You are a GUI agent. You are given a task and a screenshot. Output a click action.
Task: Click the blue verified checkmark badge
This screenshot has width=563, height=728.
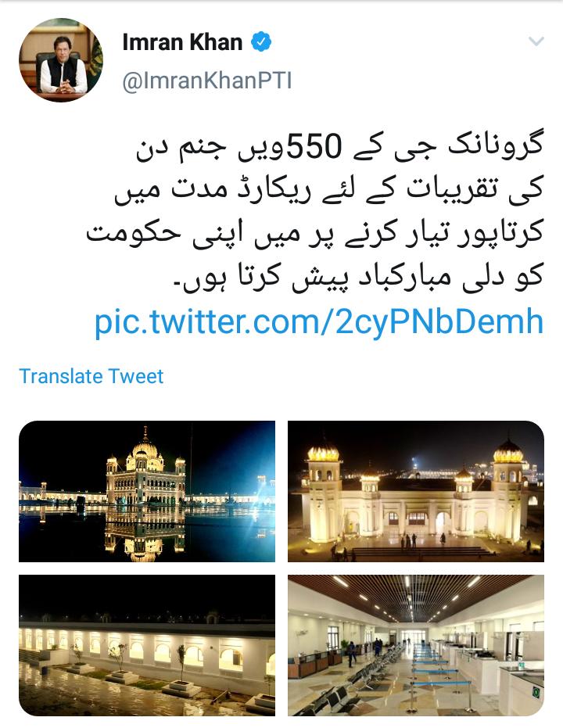tap(261, 41)
